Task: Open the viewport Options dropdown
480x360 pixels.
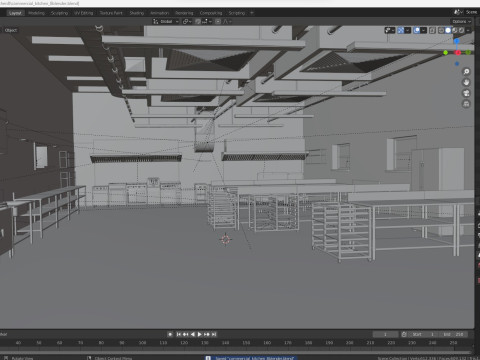Action: coord(461,22)
